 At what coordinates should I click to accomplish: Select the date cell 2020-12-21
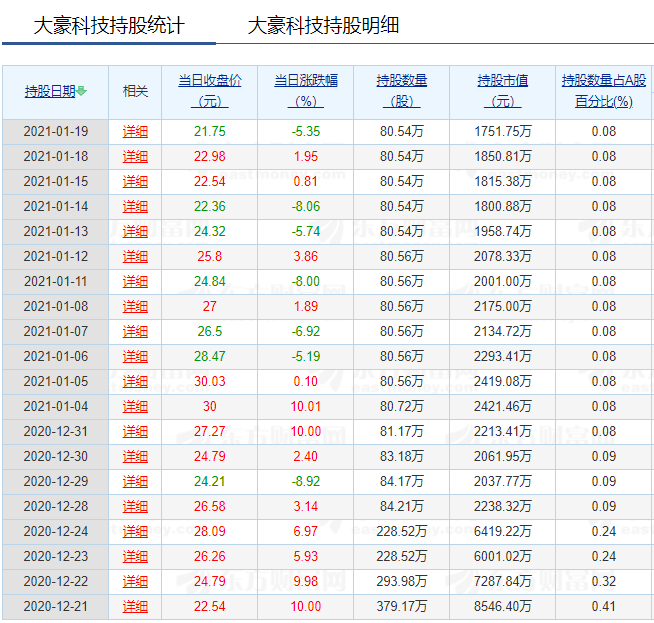click(56, 607)
